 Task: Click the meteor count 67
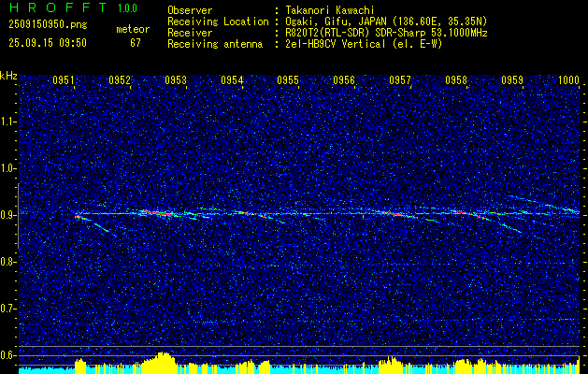pos(136,43)
